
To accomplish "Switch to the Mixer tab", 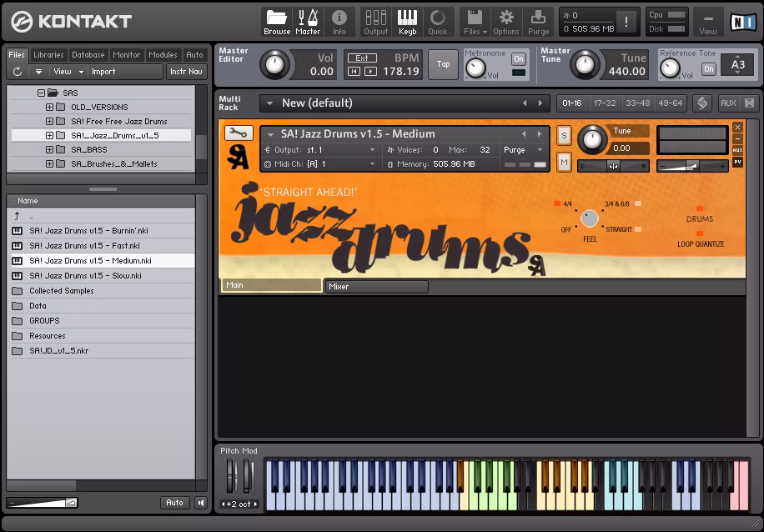I will [x=375, y=286].
